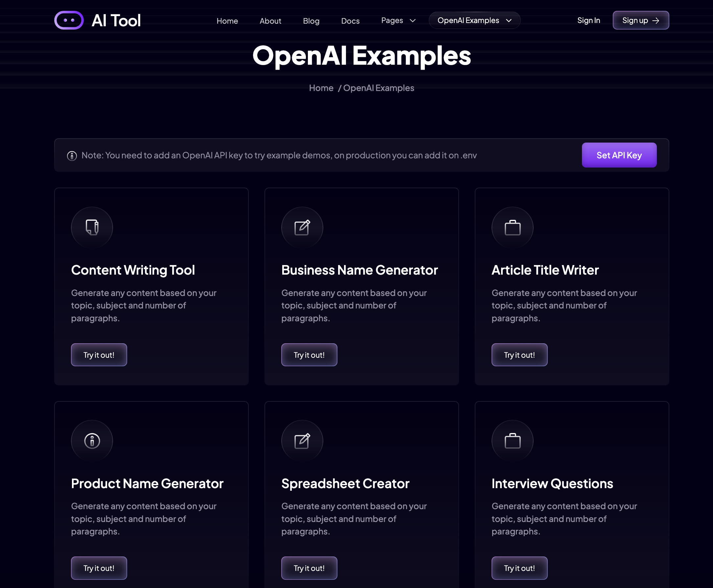The width and height of the screenshot is (713, 588).
Task: Click the Content Writing Tool heading
Action: [x=133, y=270]
